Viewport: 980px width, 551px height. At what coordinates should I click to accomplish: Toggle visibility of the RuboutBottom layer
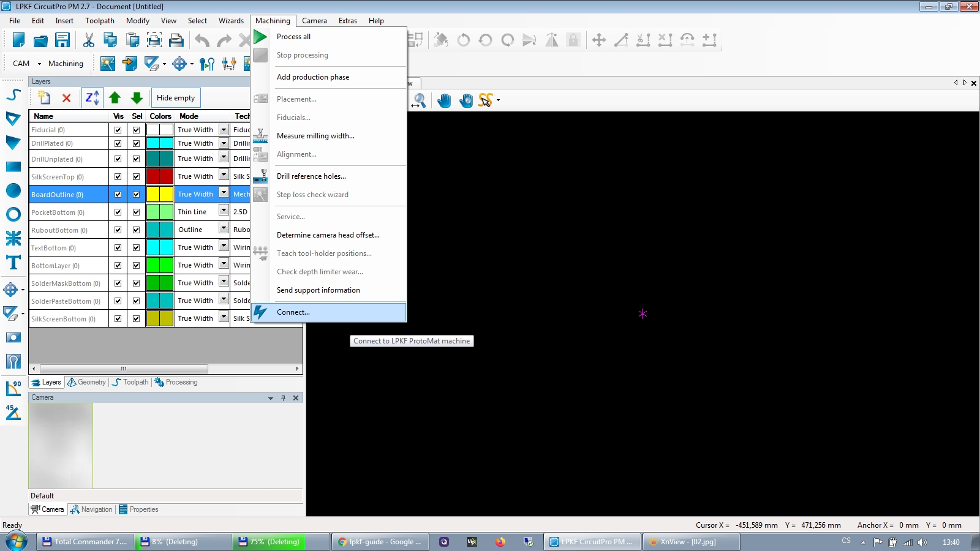click(118, 230)
